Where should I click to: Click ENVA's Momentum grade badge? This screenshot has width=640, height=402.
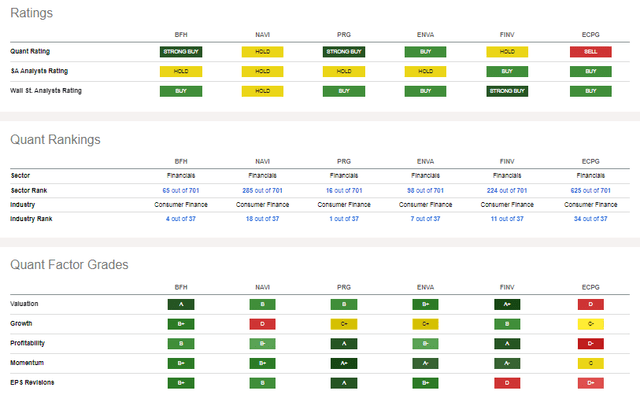[425, 363]
